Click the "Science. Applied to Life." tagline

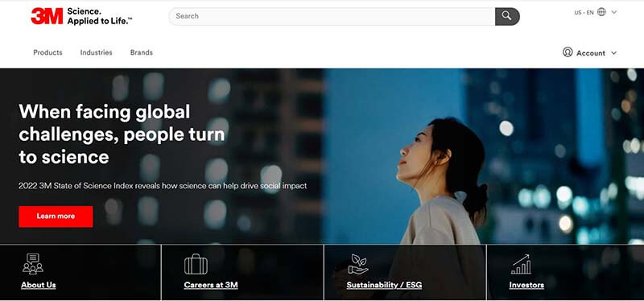click(x=100, y=16)
